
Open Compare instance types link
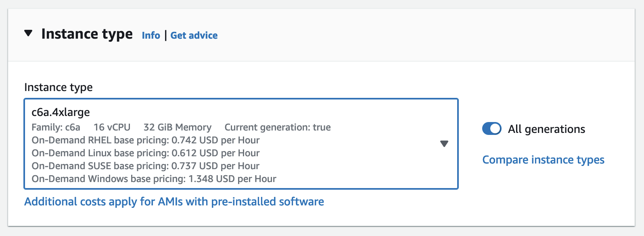tap(543, 160)
